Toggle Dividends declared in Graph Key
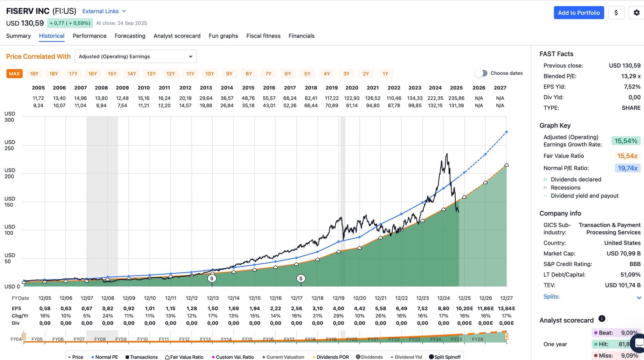Viewport: 644px width, 360px height. point(545,179)
